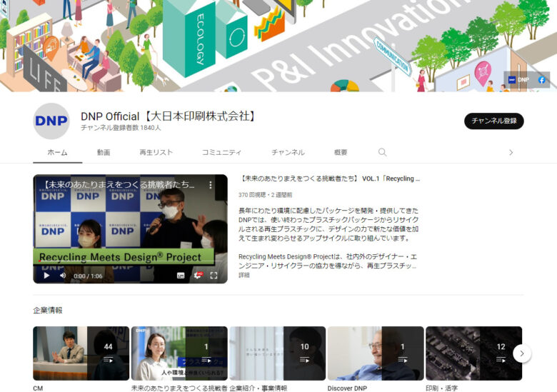557x392 pixels.
Task: Expand the tab bar with the right chevron
Action: 511,153
